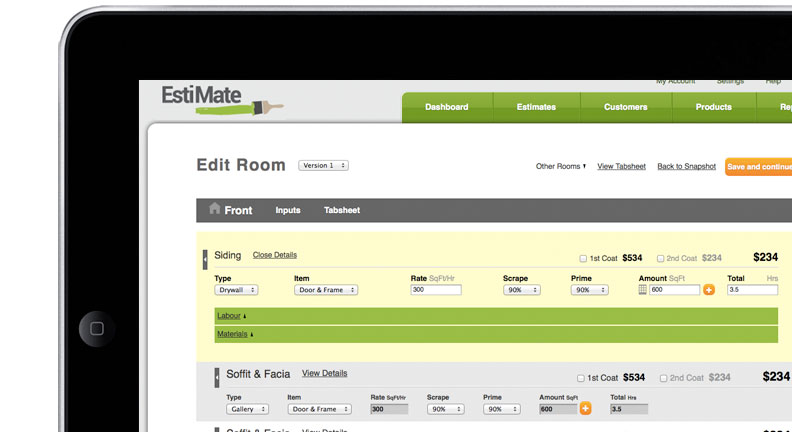Switch to the Estimates tab

538,107
